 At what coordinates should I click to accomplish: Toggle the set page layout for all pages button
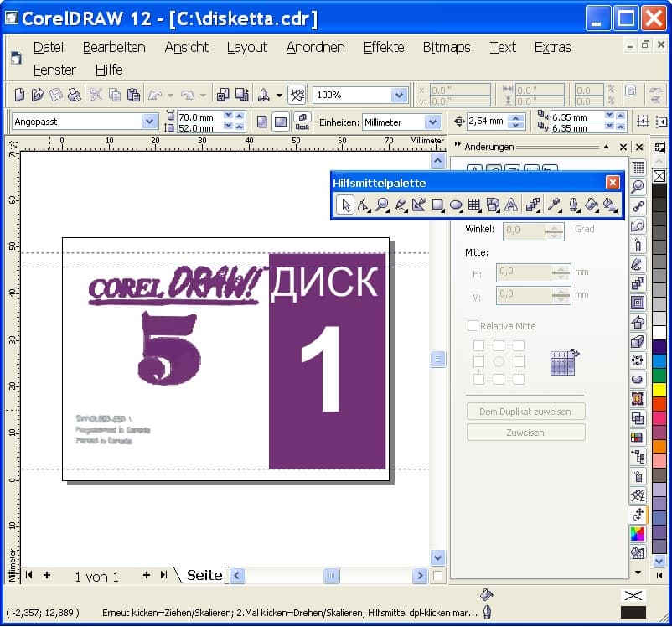tap(302, 122)
